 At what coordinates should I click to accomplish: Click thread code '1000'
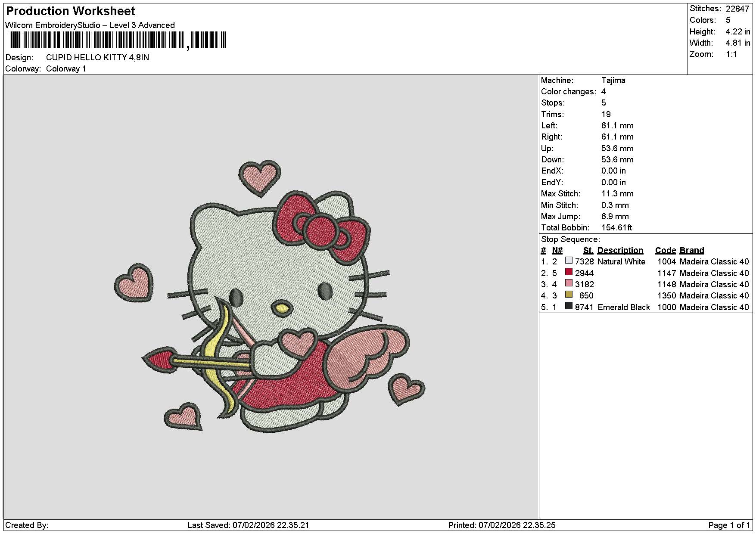coord(666,307)
